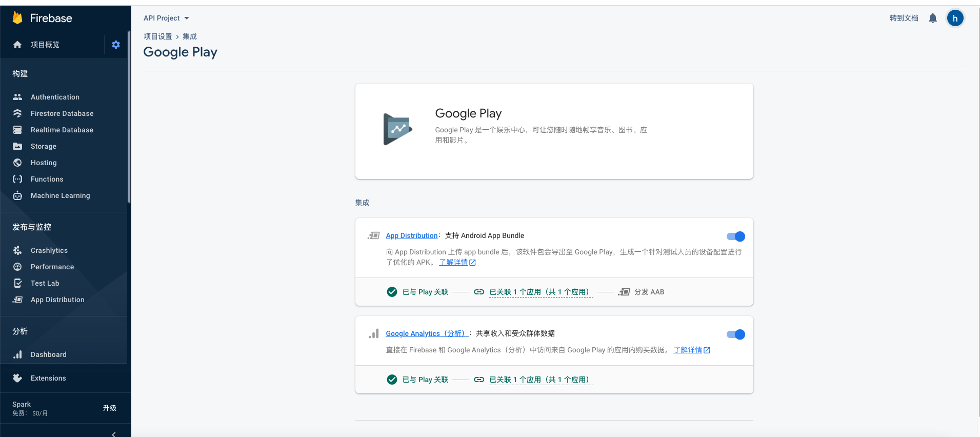Click the Performance gauge icon
This screenshot has width=980, height=437.
coord(17,267)
